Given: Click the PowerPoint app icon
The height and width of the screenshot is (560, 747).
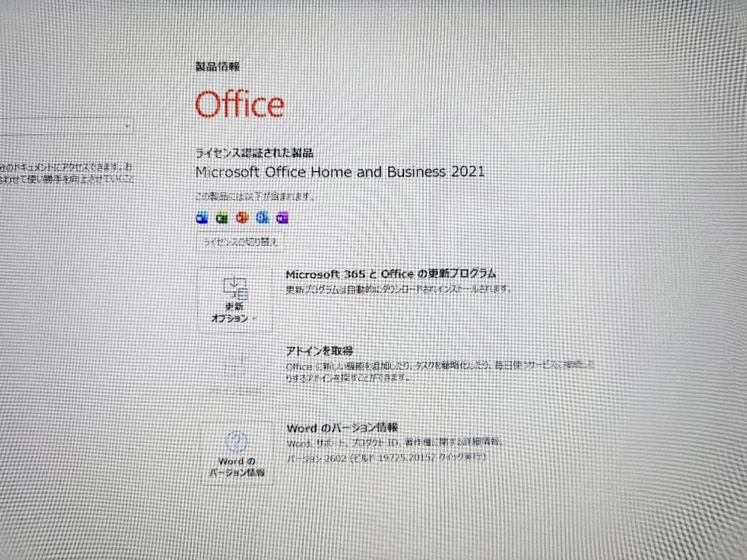Looking at the screenshot, I should 241,217.
